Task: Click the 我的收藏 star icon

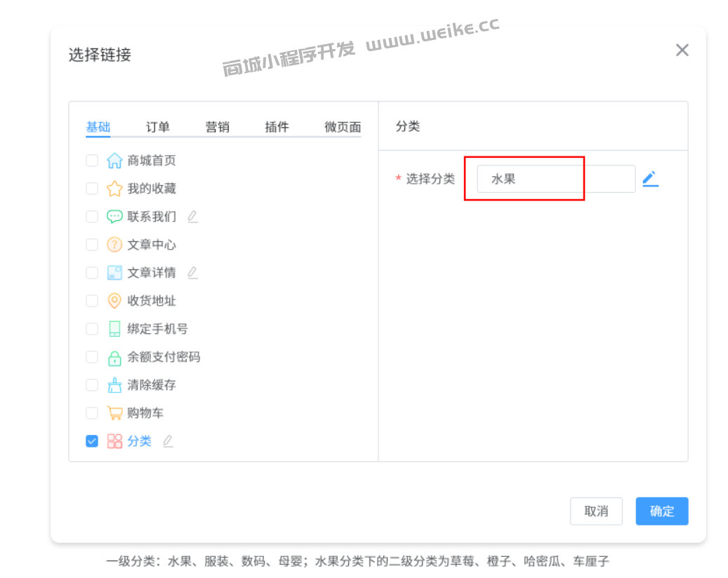Action: (x=114, y=188)
